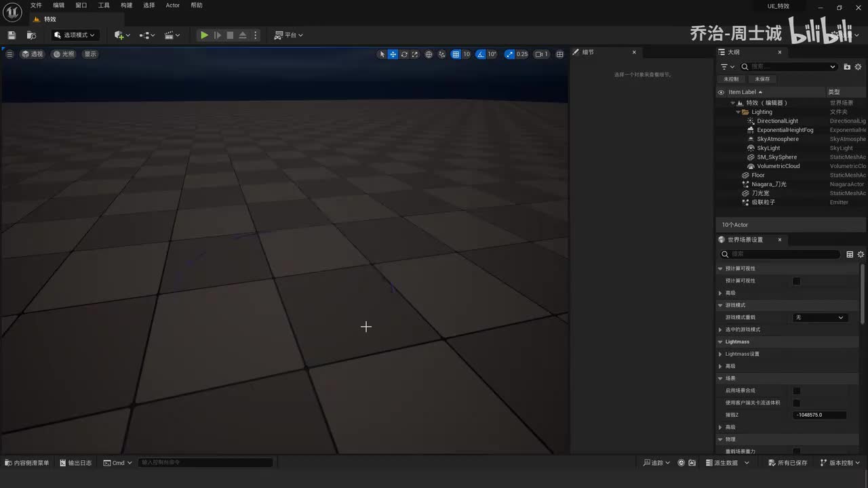This screenshot has height=488, width=868.
Task: Click the Outliner add folder icon
Action: 847,66
